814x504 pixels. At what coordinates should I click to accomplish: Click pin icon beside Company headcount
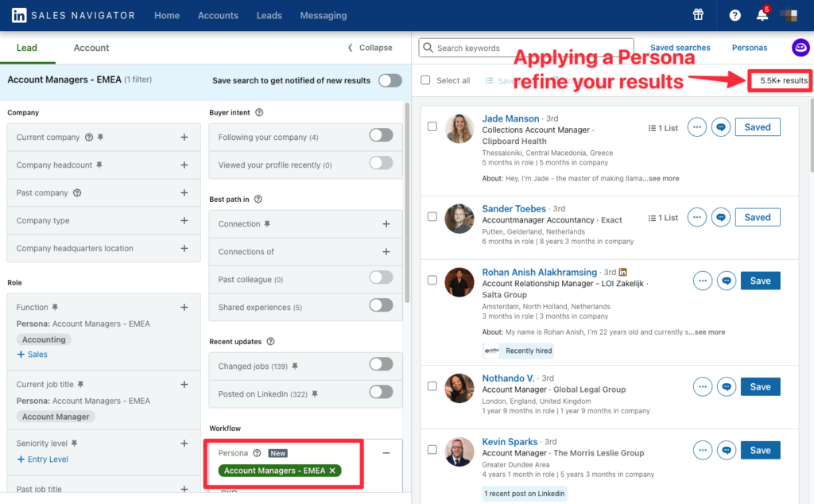(99, 165)
